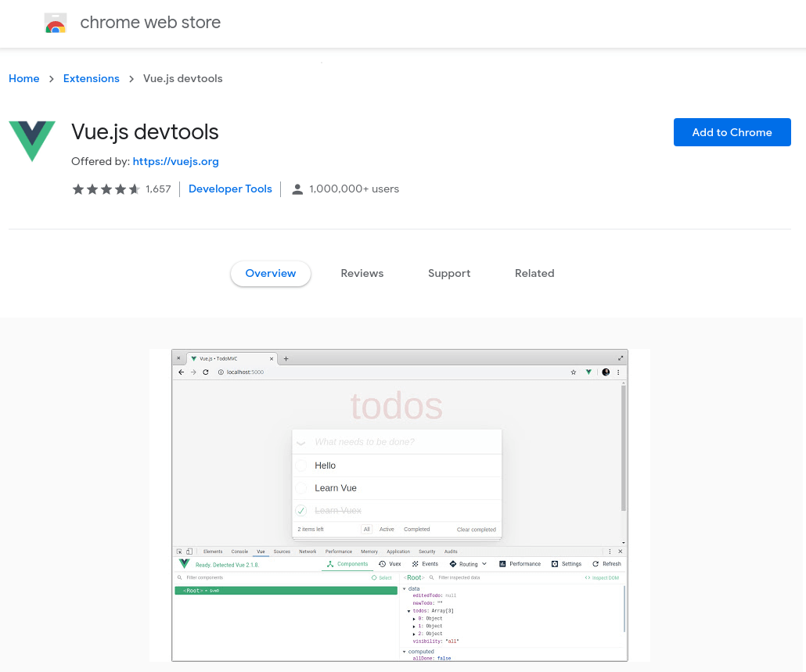Click reload icon left of localhost:5000 in preview
Image resolution: width=806 pixels, height=672 pixels.
(x=206, y=372)
